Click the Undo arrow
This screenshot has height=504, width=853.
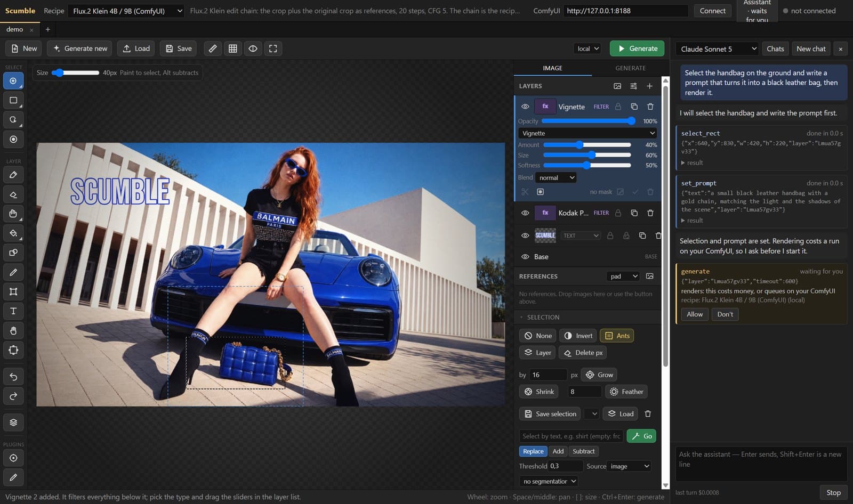(x=13, y=377)
